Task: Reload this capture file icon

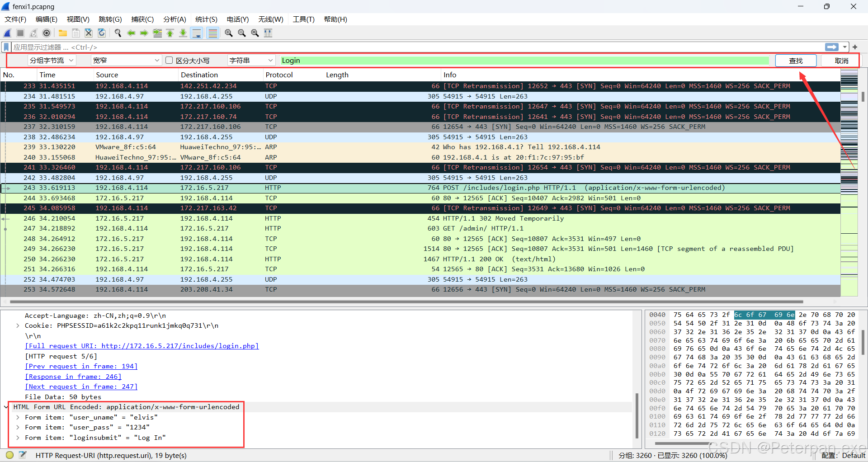Action: click(102, 33)
